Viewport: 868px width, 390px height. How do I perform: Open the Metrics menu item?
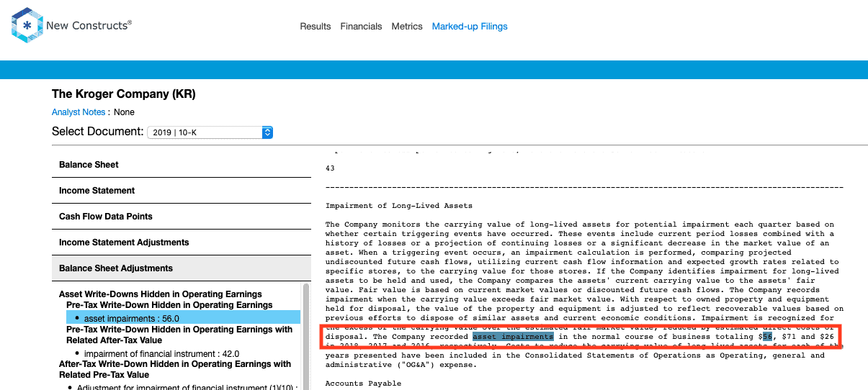407,27
